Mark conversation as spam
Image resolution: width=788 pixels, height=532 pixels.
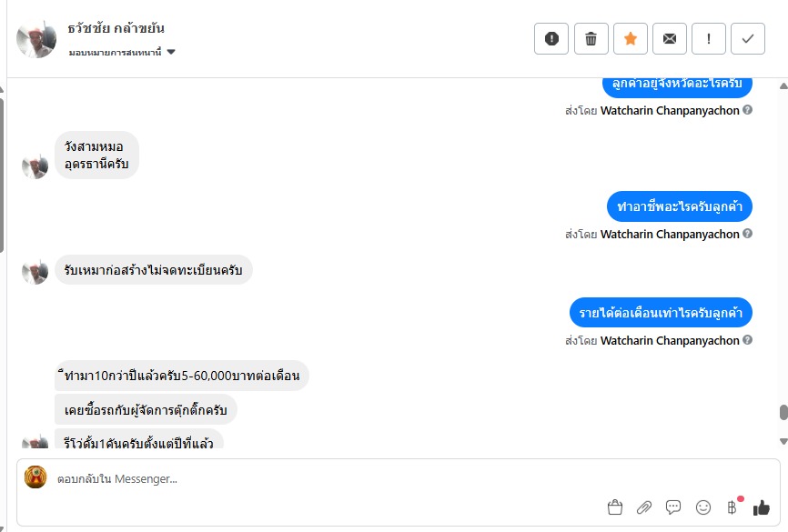click(x=551, y=38)
